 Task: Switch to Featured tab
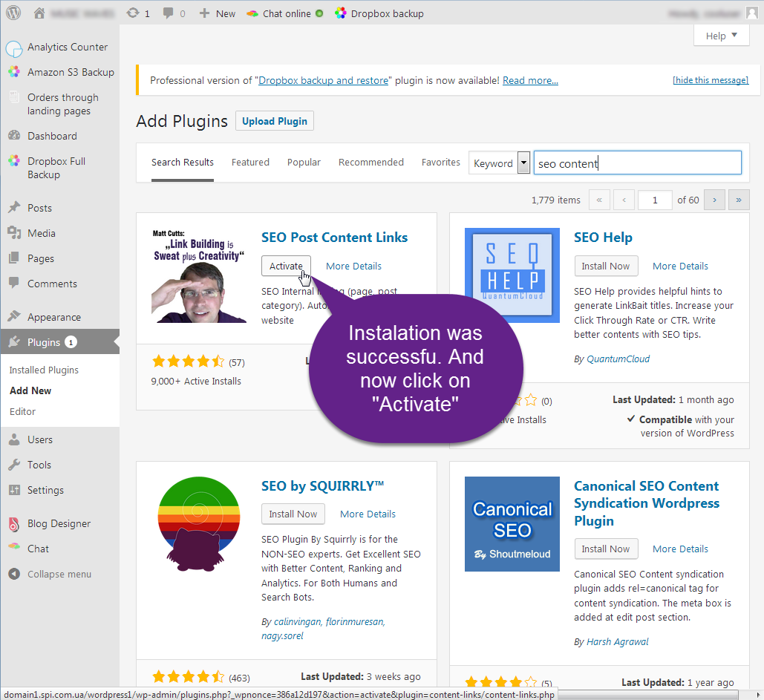click(250, 163)
